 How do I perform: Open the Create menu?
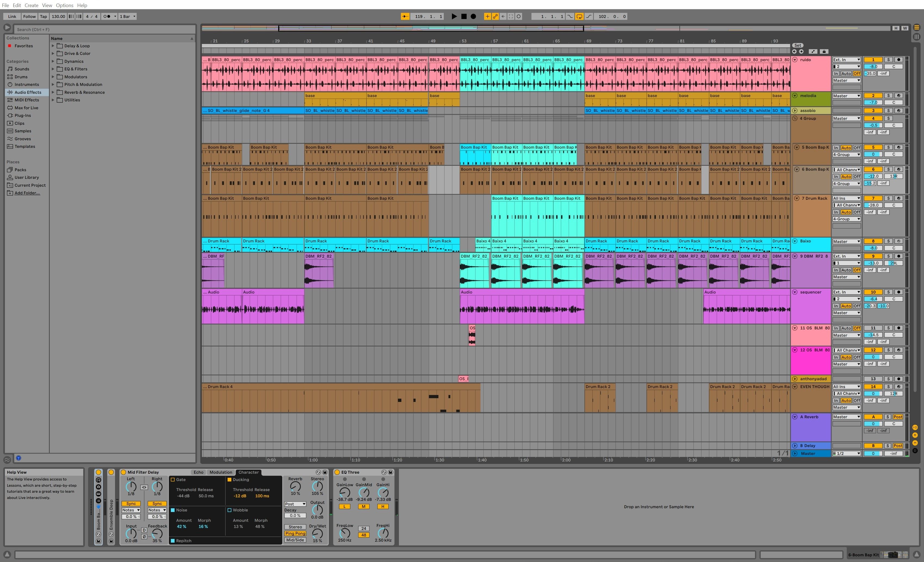[x=32, y=5]
